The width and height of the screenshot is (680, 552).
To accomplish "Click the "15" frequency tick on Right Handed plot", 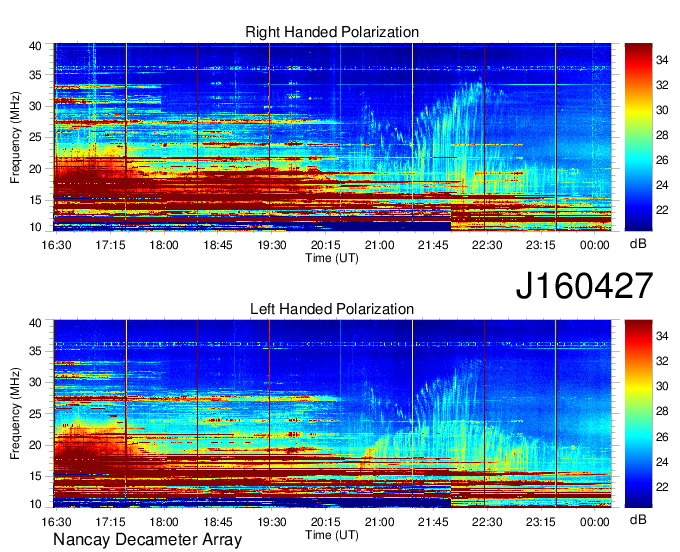I will click(36, 200).
